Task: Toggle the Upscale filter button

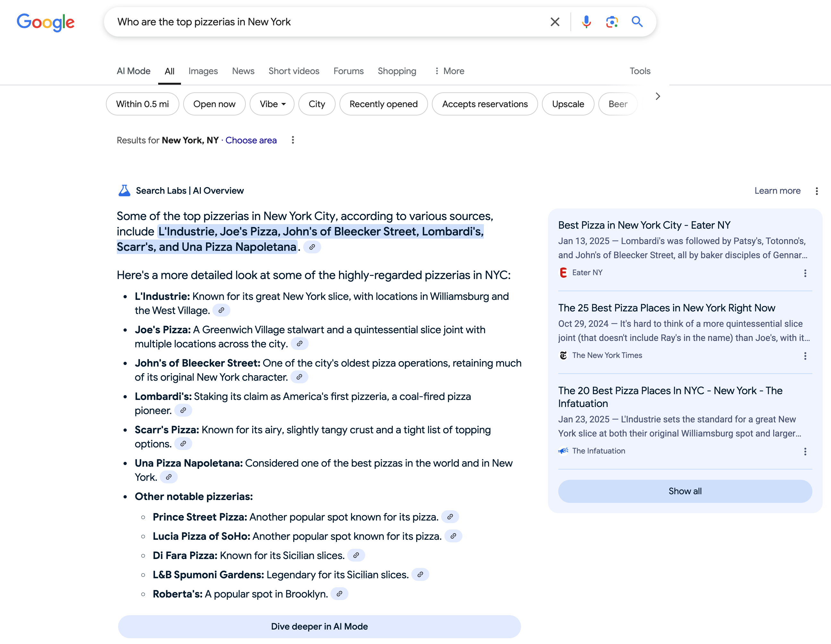Action: pyautogui.click(x=567, y=103)
